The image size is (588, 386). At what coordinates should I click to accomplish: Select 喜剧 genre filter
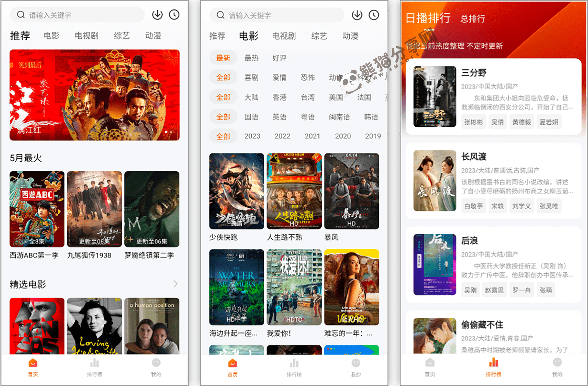[251, 77]
